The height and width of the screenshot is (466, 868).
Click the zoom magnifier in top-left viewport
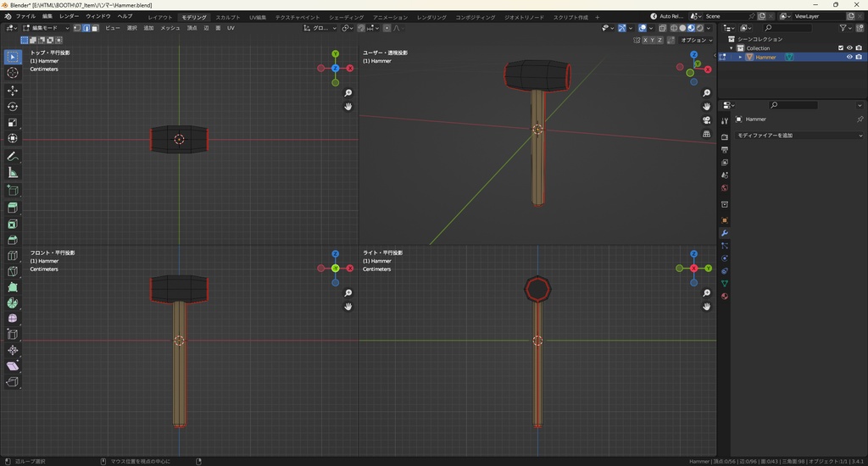pyautogui.click(x=348, y=93)
